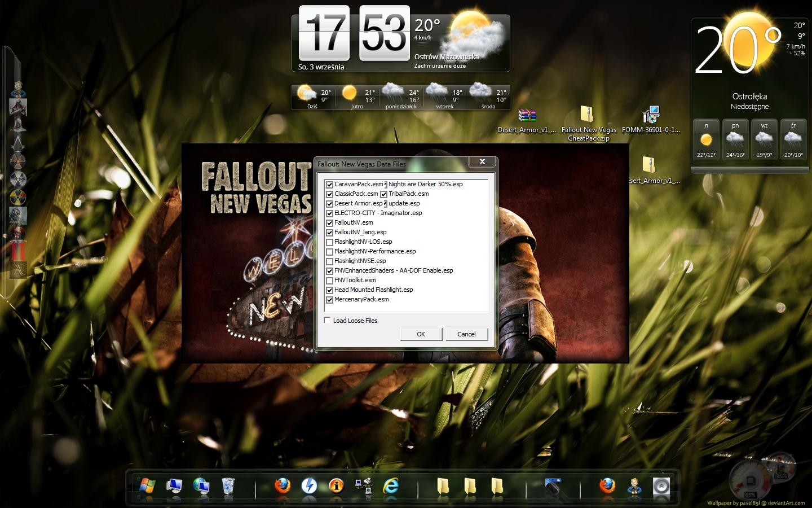Viewport: 812px width, 508px height.
Task: Open the Vault Boy icon in bottom dock
Action: pyautogui.click(x=635, y=485)
